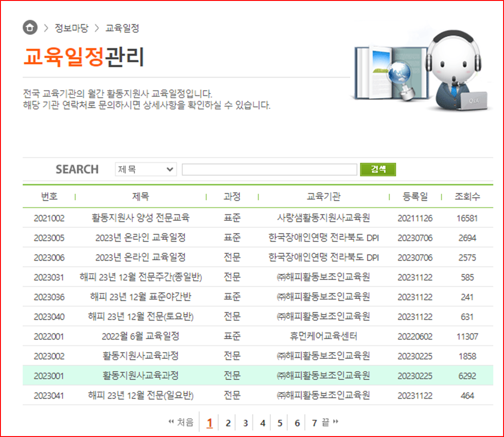Image resolution: width=504 pixels, height=437 pixels.
Task: Open 2023년 온라인 교육일정 row 2023006
Action: tap(141, 257)
